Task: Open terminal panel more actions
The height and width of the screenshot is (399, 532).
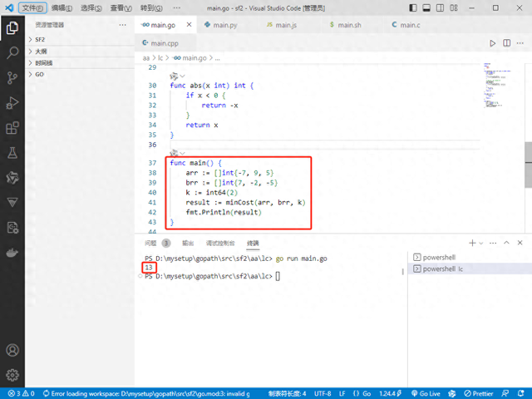Action: click(493, 243)
